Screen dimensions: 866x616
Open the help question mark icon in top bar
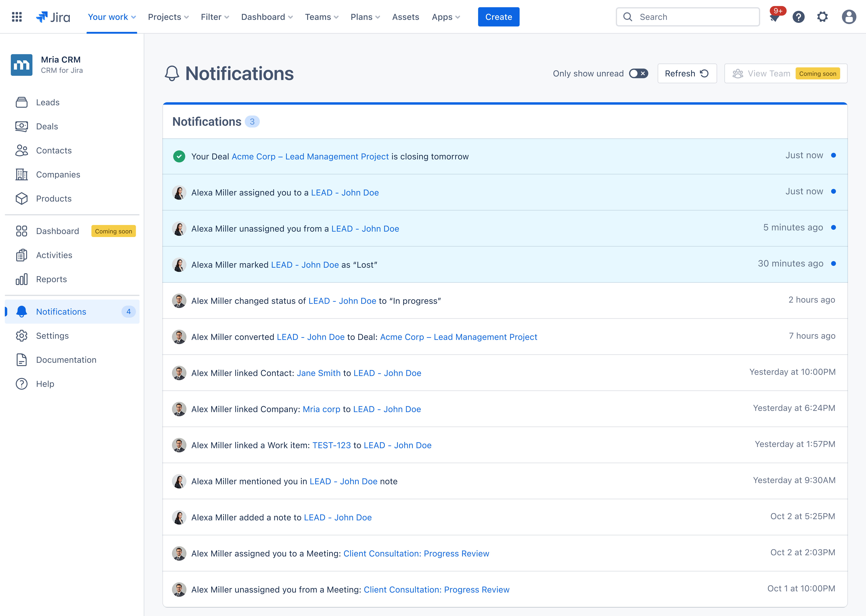(798, 17)
